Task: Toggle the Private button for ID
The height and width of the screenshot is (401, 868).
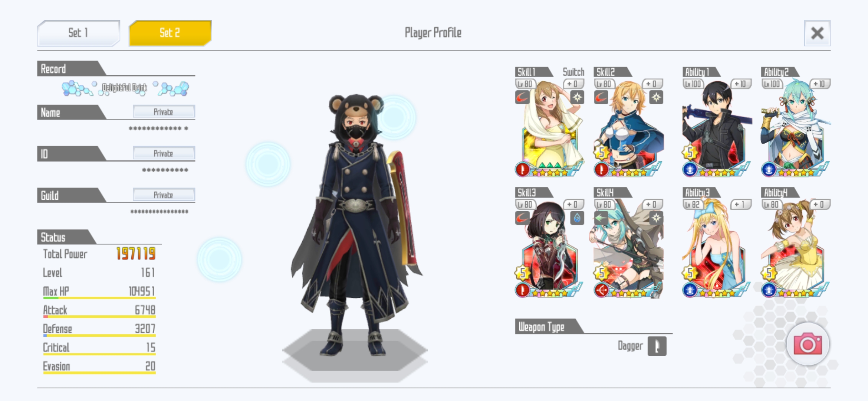Action: [164, 153]
